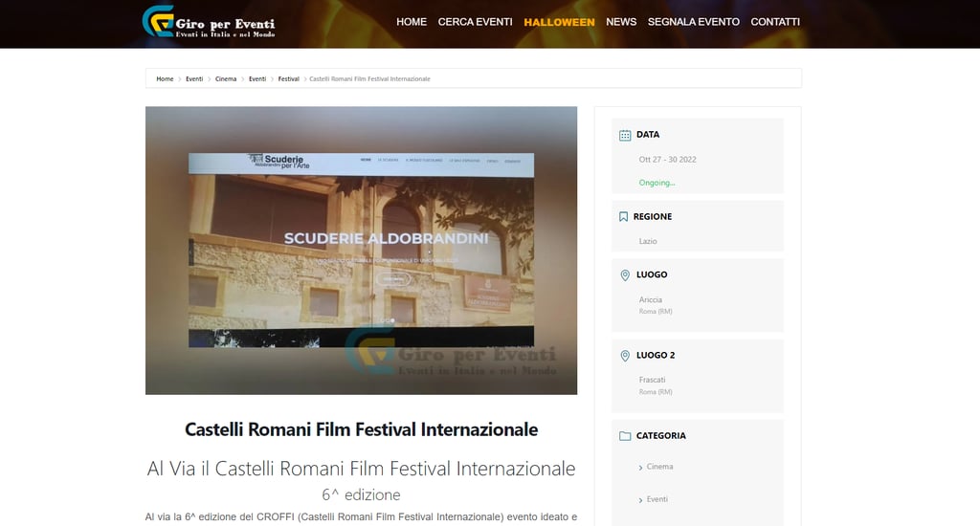Open the HALLOWEEN menu item

click(x=559, y=22)
